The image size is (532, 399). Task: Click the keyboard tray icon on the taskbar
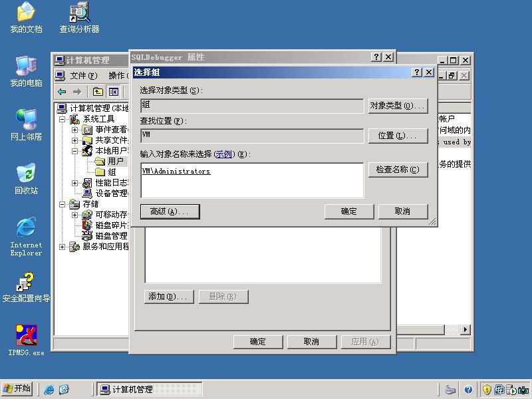tap(450, 390)
